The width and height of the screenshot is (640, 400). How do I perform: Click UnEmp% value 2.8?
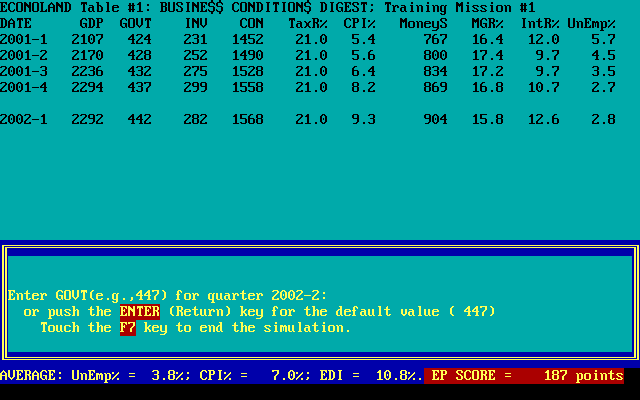point(603,120)
